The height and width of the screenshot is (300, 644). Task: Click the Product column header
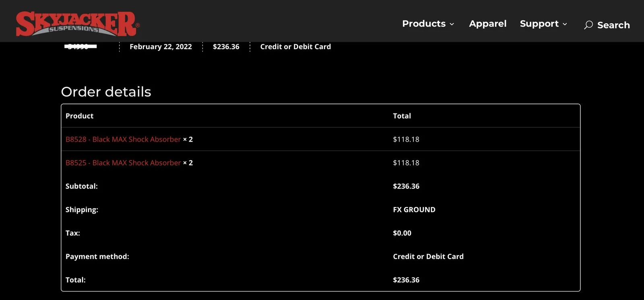[79, 116]
